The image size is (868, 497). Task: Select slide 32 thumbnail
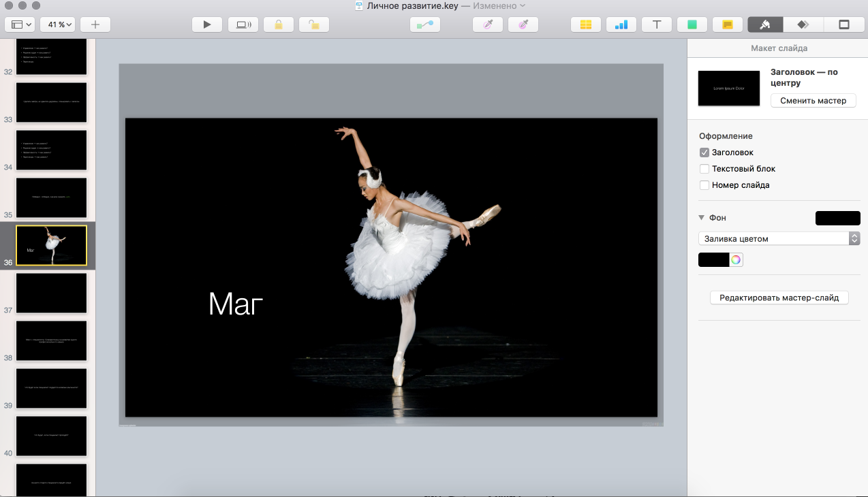(x=51, y=57)
